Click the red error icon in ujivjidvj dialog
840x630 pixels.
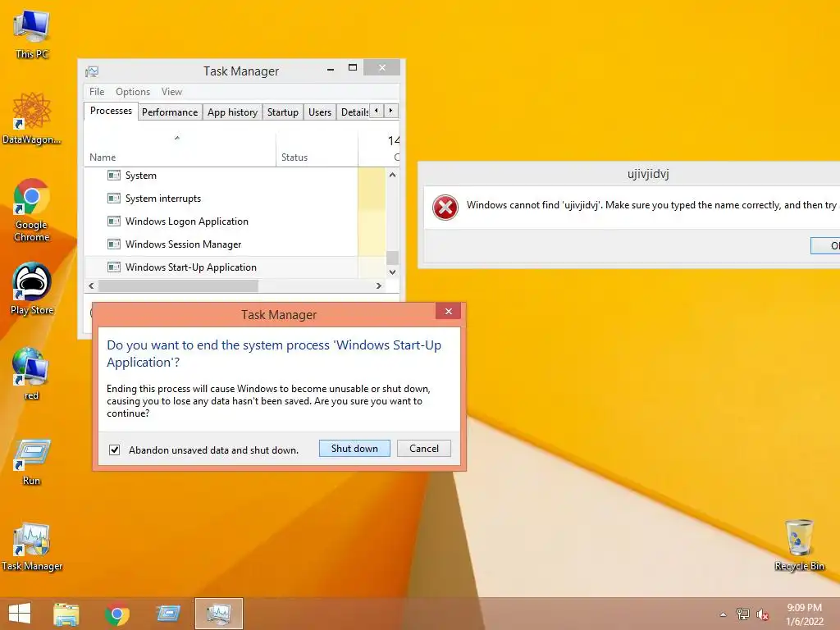tap(445, 208)
